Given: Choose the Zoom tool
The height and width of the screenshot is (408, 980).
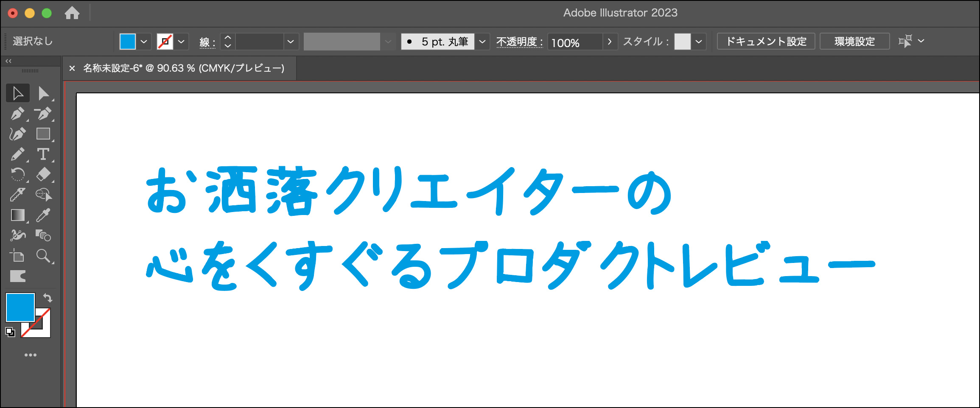Looking at the screenshot, I should pyautogui.click(x=43, y=256).
